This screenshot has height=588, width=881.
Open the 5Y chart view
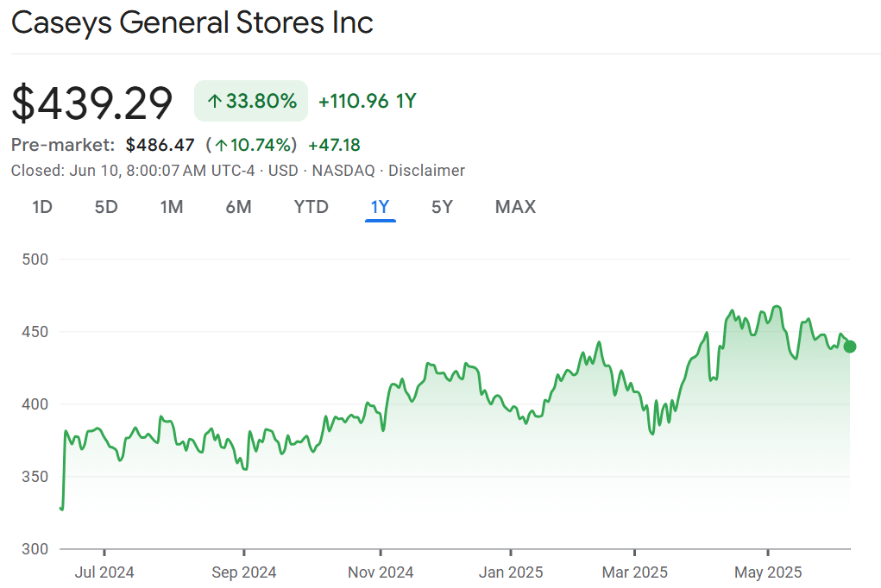pos(442,207)
